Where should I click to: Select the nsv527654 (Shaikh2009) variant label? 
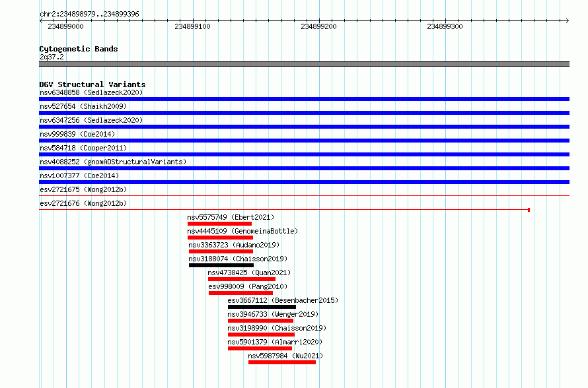click(x=83, y=106)
